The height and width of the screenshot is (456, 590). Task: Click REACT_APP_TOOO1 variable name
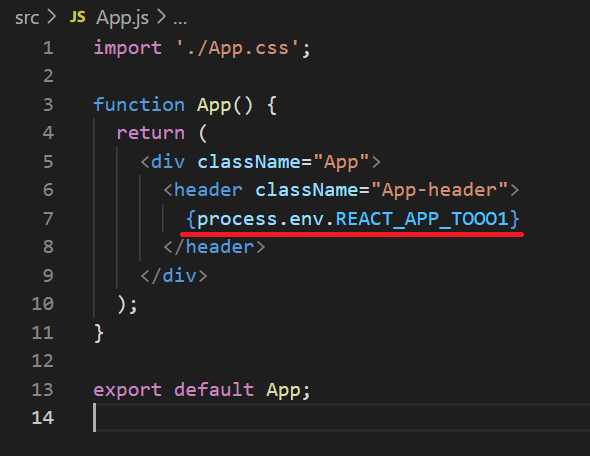coord(422,219)
